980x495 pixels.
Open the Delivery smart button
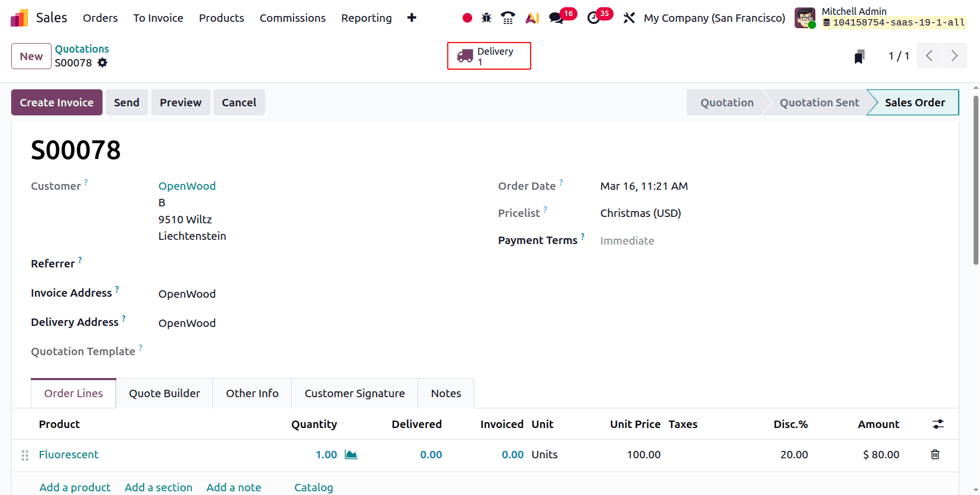coord(489,56)
